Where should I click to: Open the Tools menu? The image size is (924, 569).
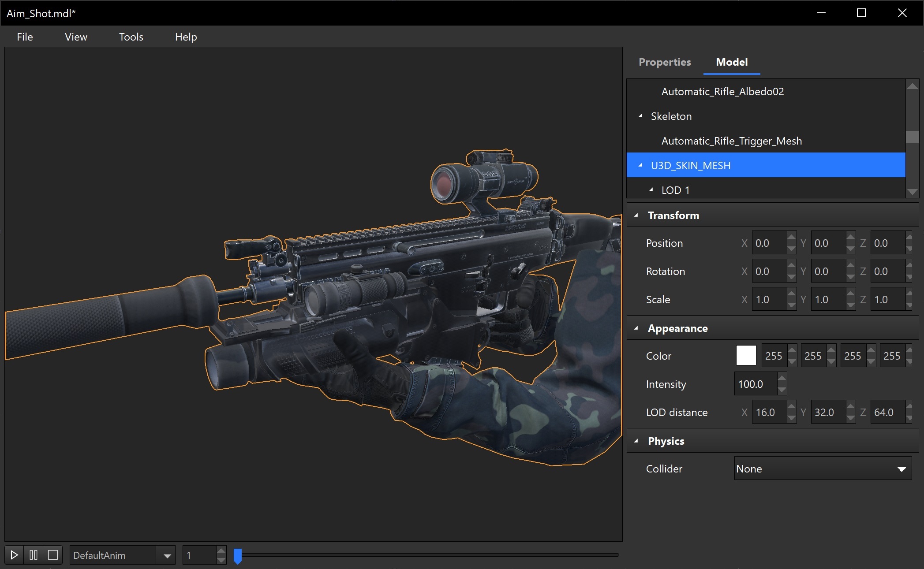(x=131, y=37)
